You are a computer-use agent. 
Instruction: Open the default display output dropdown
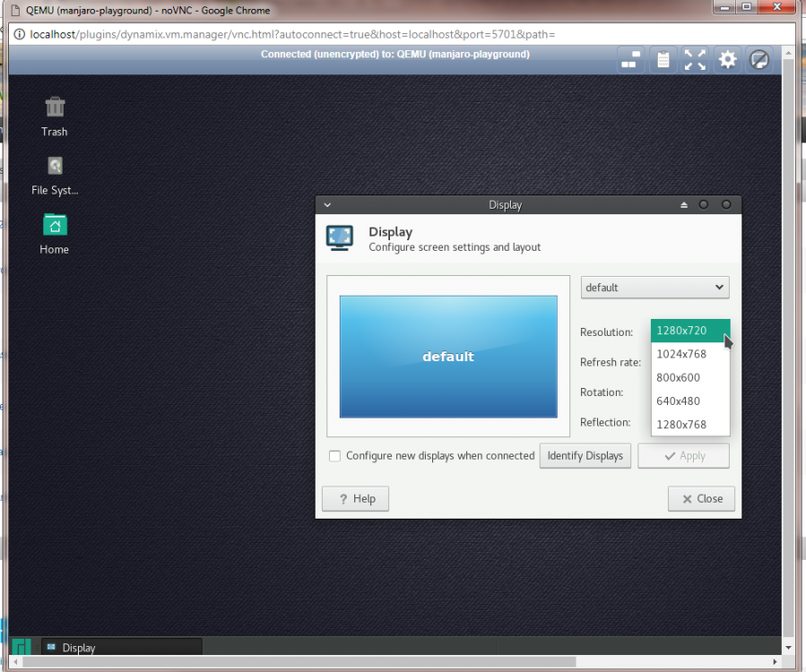[654, 288]
